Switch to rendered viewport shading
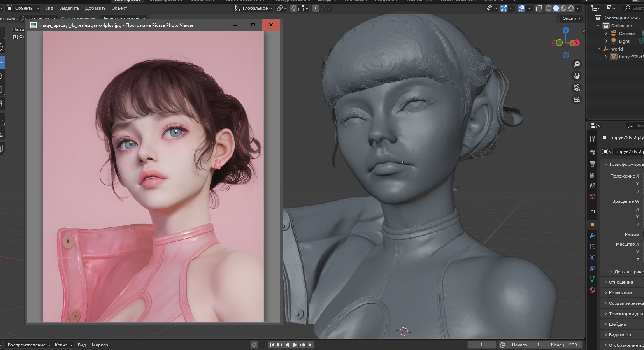 click(x=571, y=8)
